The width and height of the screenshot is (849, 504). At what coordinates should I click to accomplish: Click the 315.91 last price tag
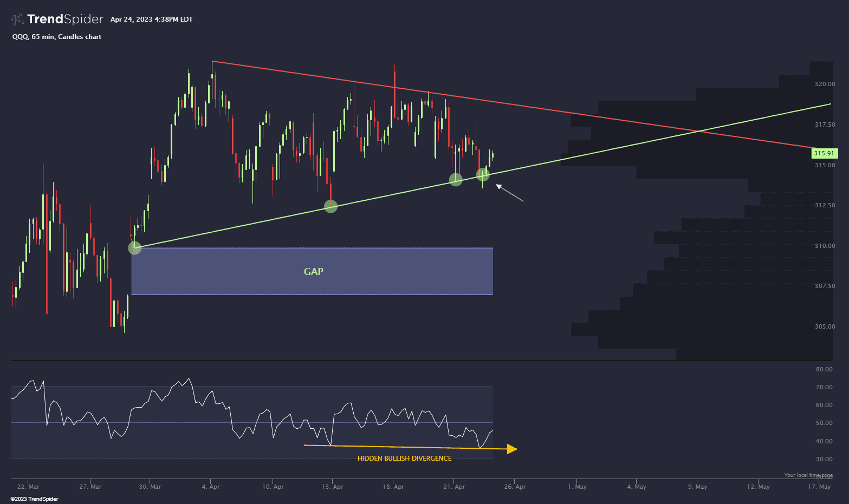tap(824, 153)
